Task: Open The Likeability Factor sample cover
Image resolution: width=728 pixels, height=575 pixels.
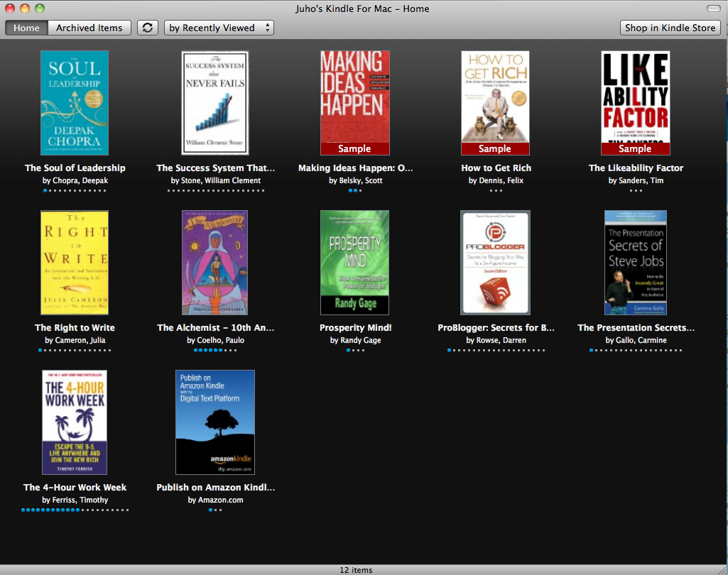Action: coord(636,102)
